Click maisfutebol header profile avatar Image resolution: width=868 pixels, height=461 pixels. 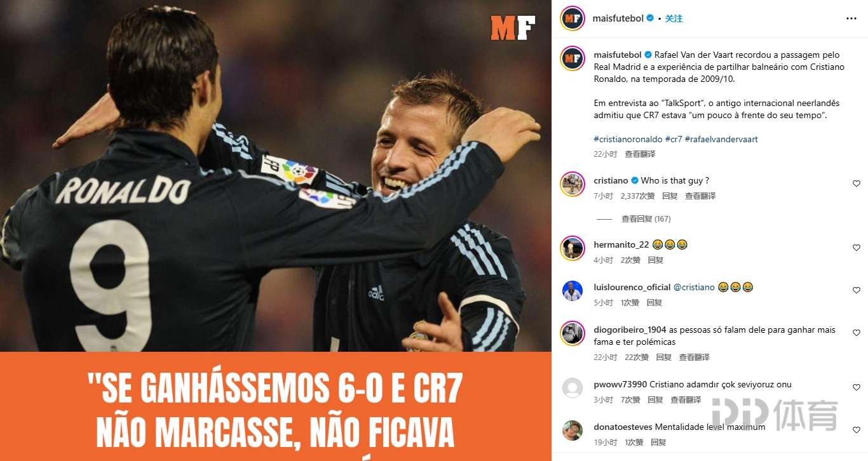pos(573,18)
